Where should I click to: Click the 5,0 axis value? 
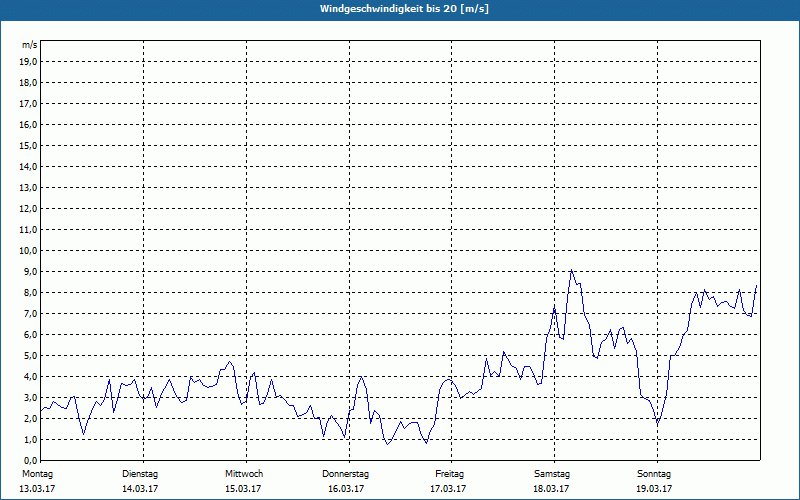(x=29, y=356)
